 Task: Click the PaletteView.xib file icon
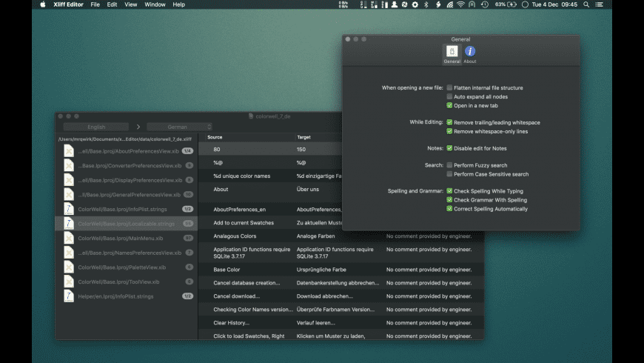[x=68, y=267]
